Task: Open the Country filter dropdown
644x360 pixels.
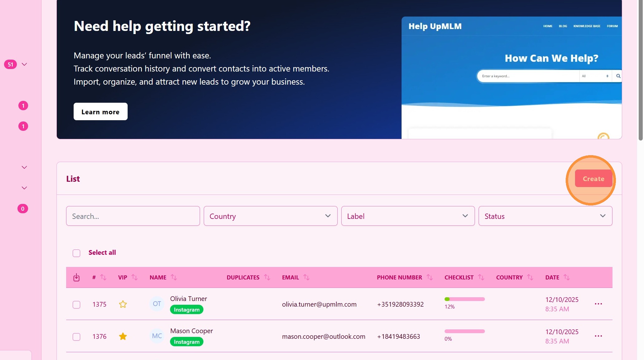Action: click(270, 216)
